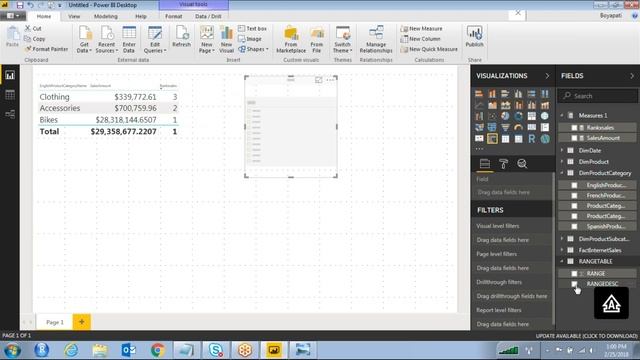Select the Stacked bar chart visualization

click(479, 94)
